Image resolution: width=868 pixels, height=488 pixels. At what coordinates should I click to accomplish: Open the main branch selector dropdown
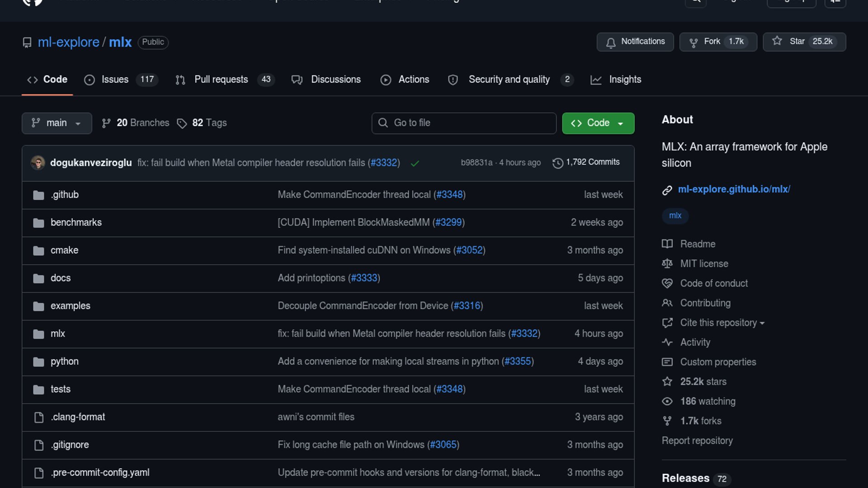click(57, 123)
